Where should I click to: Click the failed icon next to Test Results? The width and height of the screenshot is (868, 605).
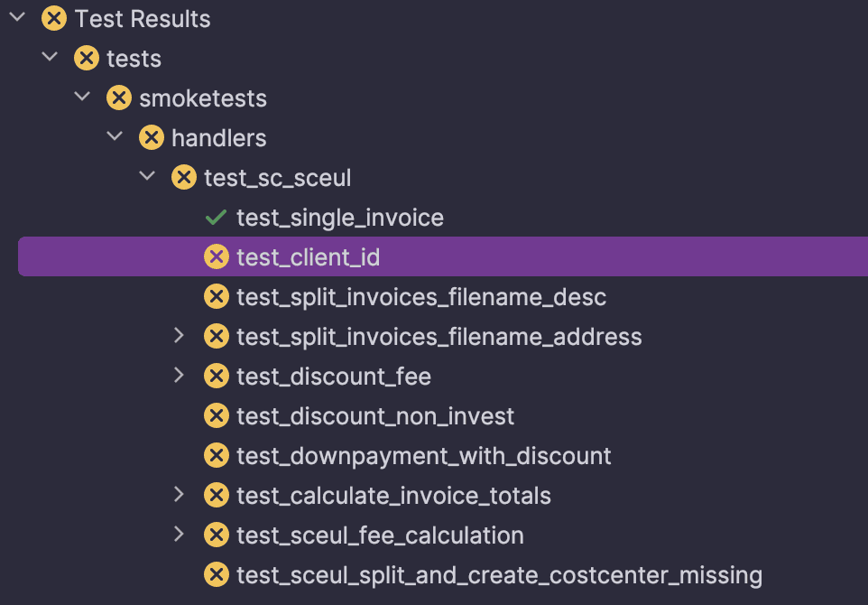pos(54,19)
